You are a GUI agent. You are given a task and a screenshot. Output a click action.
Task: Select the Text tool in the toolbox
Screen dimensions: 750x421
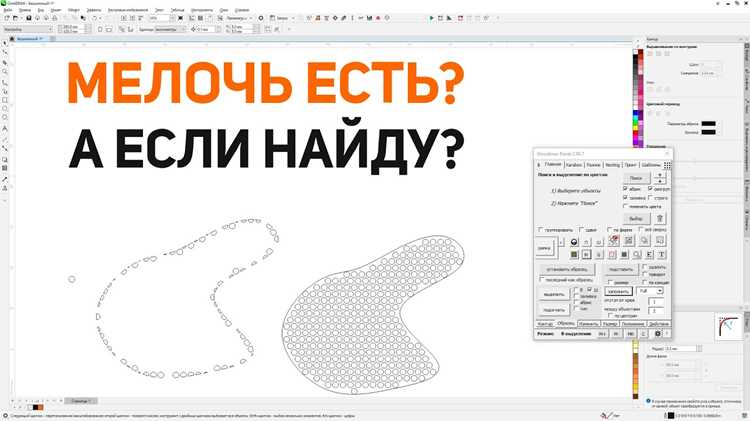5,129
